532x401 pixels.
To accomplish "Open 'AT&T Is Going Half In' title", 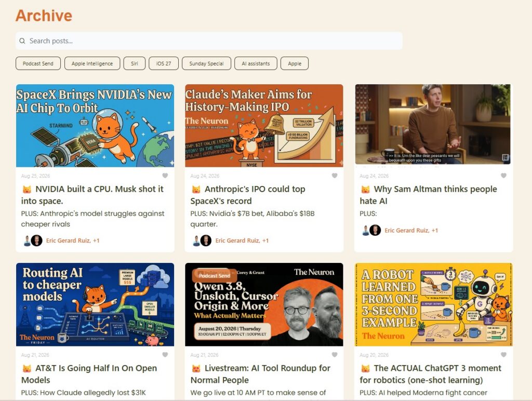I will (89, 374).
